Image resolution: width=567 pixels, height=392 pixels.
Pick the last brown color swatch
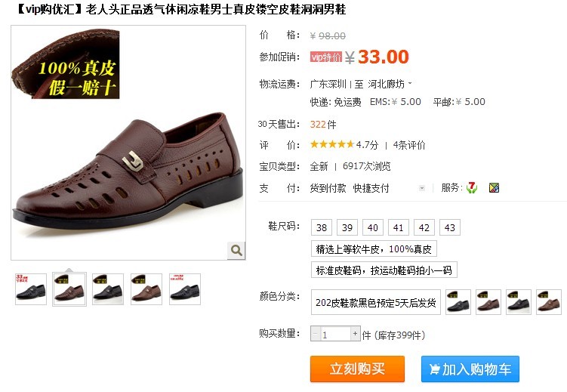(549, 302)
